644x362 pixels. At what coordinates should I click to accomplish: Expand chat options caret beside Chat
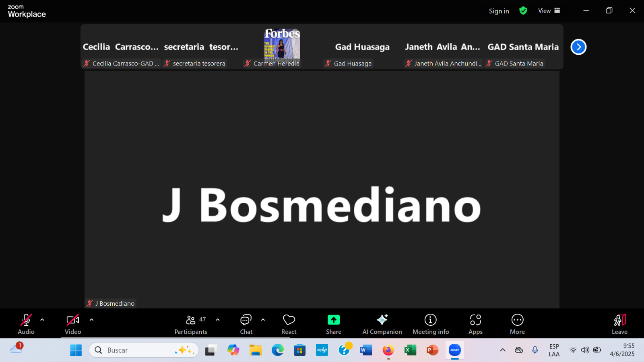pyautogui.click(x=263, y=320)
